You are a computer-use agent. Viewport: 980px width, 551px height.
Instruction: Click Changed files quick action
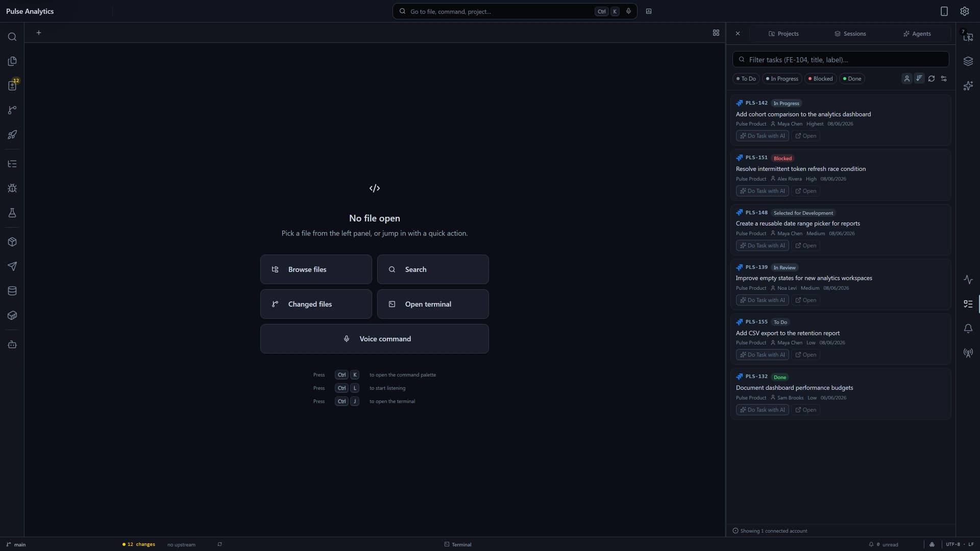tap(316, 304)
